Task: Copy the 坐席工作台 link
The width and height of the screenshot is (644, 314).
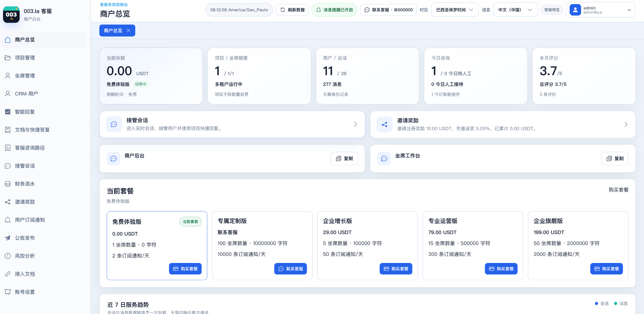Action: pos(615,159)
